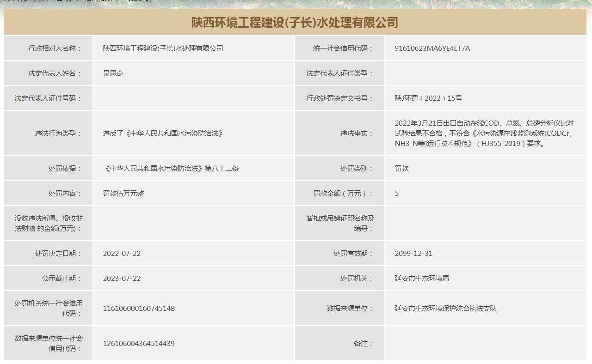Select the 处罚依据 label
Screen dimensions: 592x364
click(65, 168)
